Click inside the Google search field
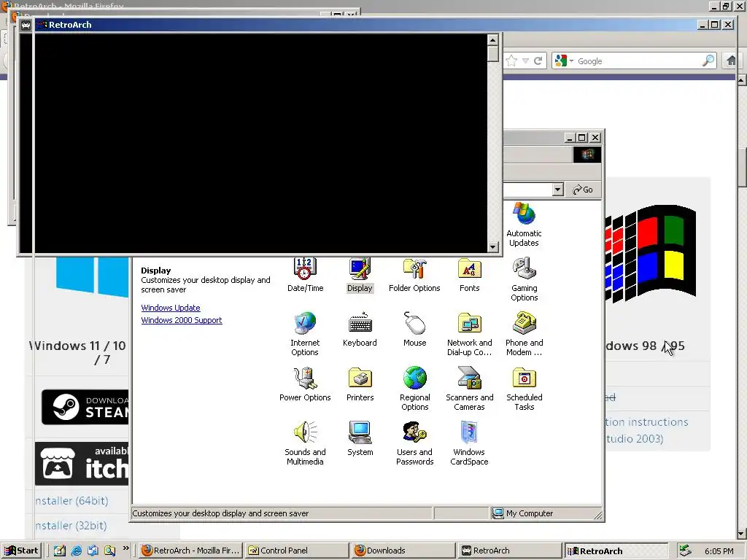This screenshot has width=747, height=560. point(638,61)
